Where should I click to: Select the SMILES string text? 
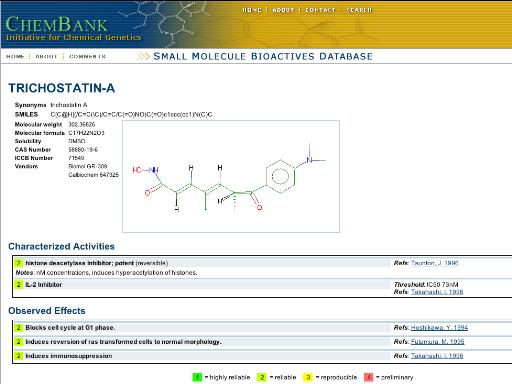[131, 114]
